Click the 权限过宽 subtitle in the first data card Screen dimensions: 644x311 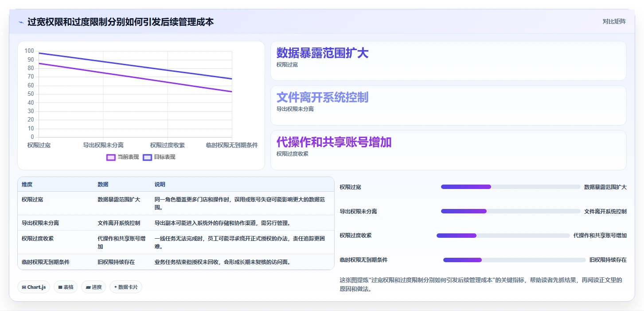point(287,65)
